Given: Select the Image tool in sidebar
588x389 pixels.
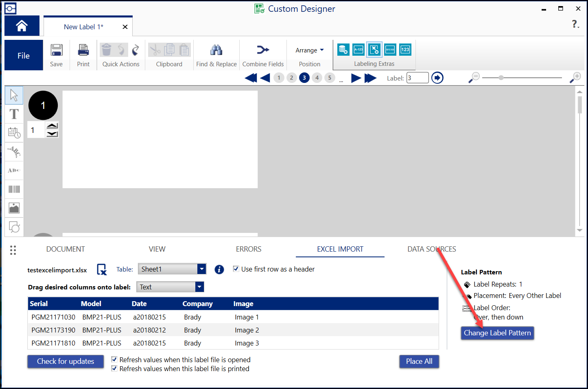Looking at the screenshot, I should tap(14, 208).
